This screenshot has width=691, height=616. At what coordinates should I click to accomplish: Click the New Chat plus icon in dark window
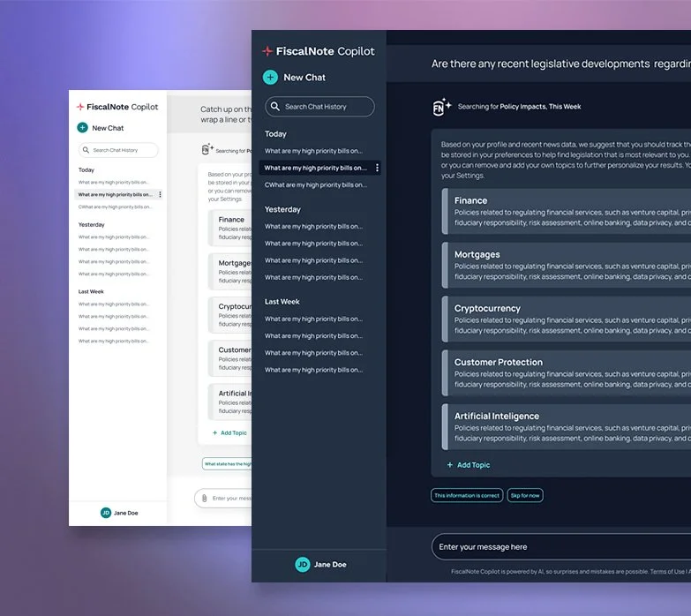(x=270, y=77)
